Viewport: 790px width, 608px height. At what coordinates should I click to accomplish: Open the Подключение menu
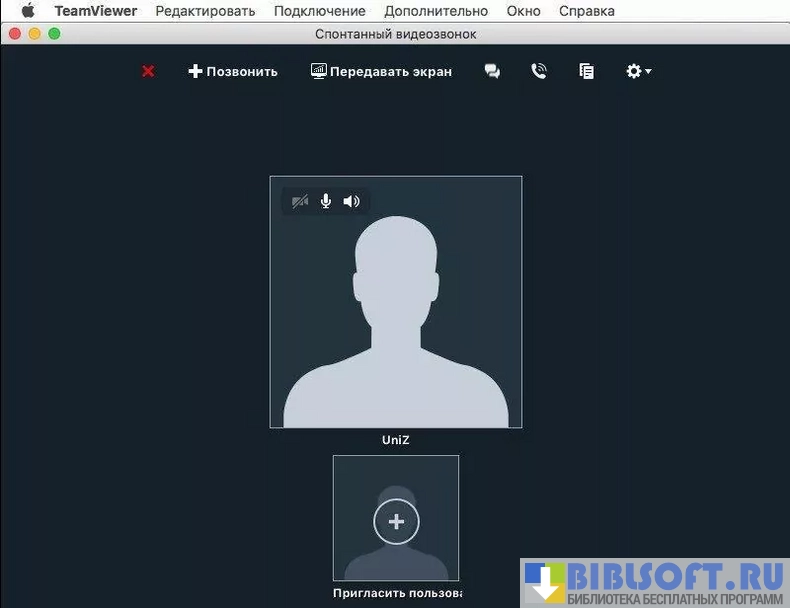click(x=319, y=11)
